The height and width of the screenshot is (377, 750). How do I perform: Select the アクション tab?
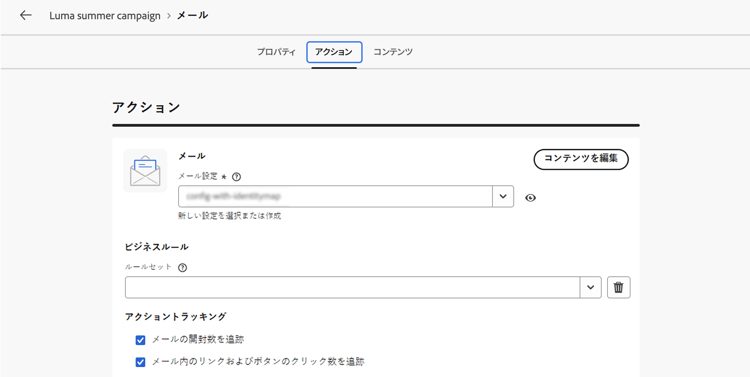(334, 52)
